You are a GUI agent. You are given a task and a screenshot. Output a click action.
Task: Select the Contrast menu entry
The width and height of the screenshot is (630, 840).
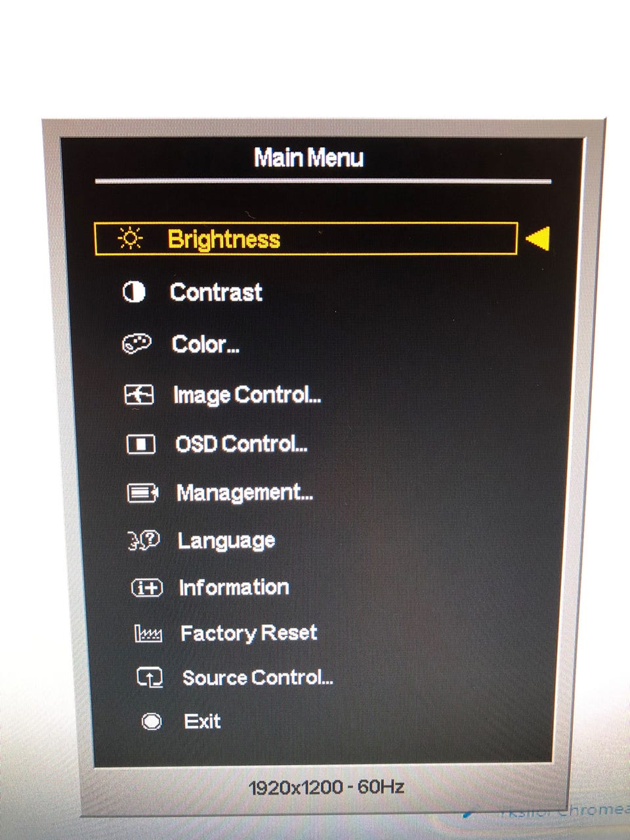coord(216,292)
